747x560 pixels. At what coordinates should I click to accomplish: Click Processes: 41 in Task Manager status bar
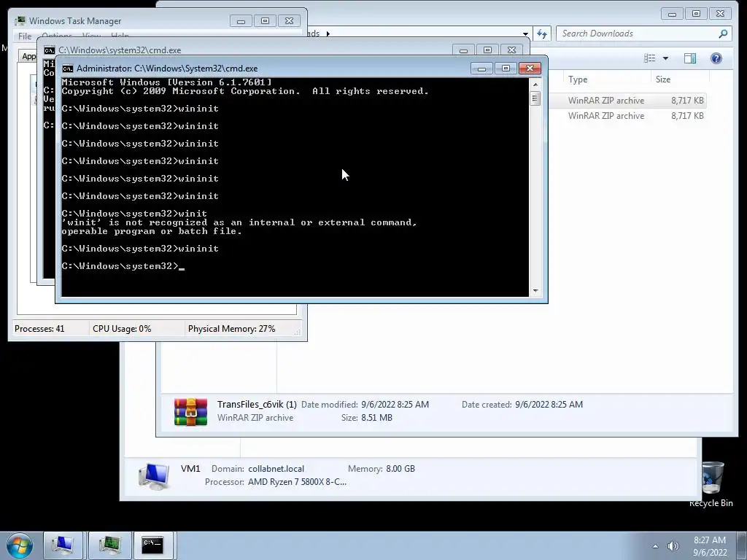pos(39,329)
